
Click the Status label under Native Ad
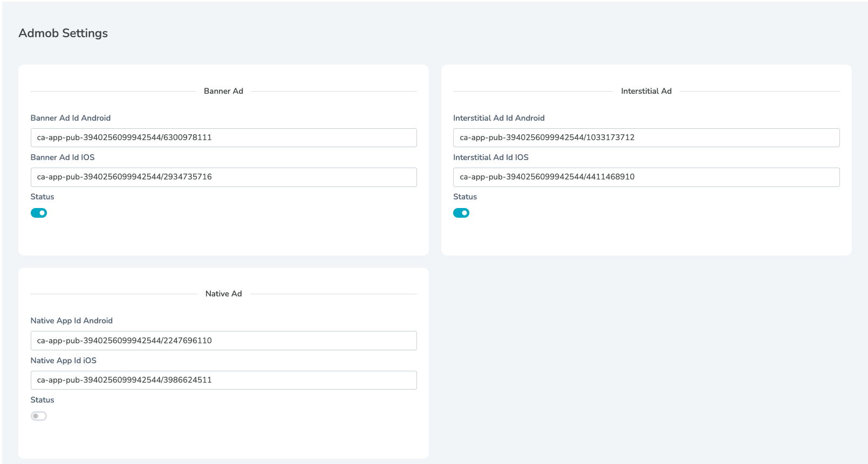pyautogui.click(x=42, y=400)
